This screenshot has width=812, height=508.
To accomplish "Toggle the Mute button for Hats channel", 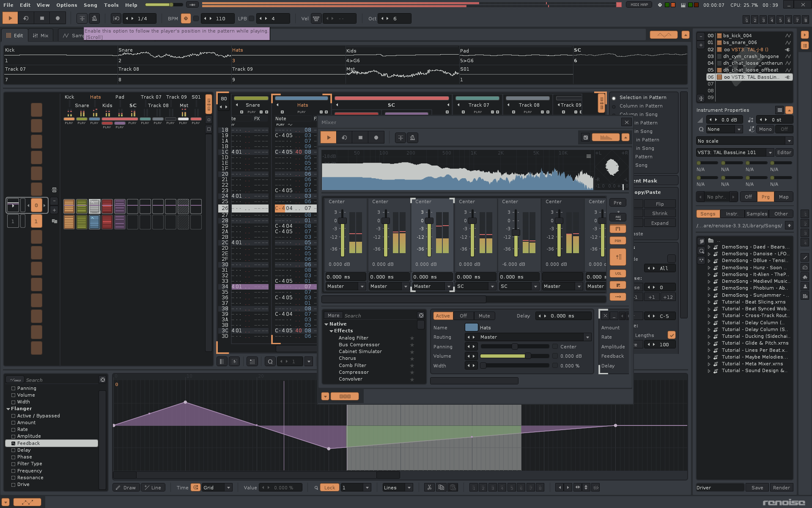I will pyautogui.click(x=484, y=315).
